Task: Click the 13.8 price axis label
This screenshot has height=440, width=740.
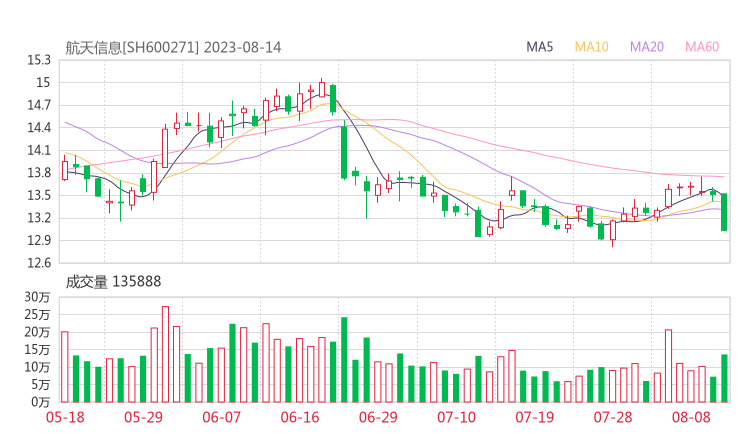Action: tap(39, 173)
